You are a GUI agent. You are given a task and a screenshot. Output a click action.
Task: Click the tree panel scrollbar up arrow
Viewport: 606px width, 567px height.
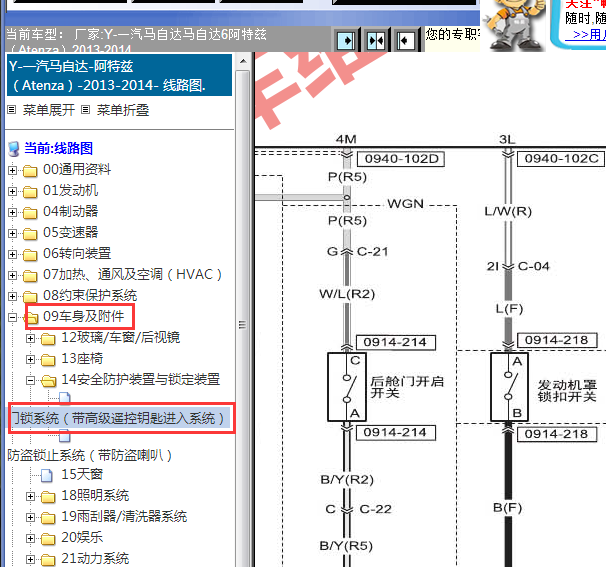coord(243,61)
